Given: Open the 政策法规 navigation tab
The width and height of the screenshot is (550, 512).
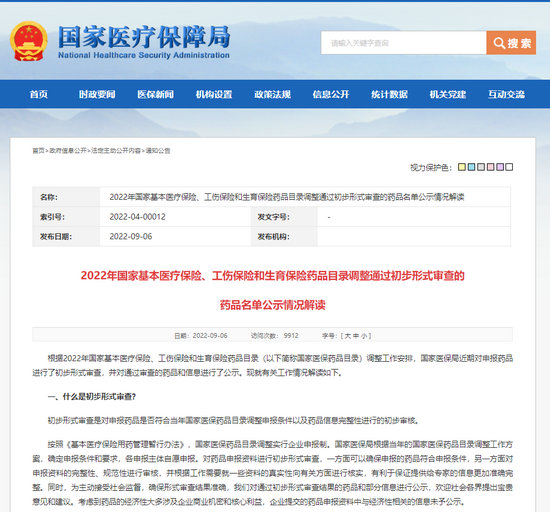Looking at the screenshot, I should click(x=273, y=94).
